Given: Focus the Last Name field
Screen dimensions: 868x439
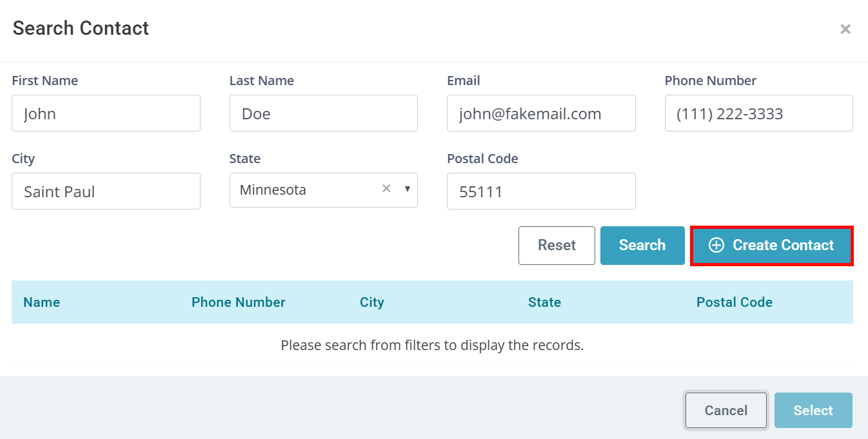Looking at the screenshot, I should pyautogui.click(x=324, y=113).
